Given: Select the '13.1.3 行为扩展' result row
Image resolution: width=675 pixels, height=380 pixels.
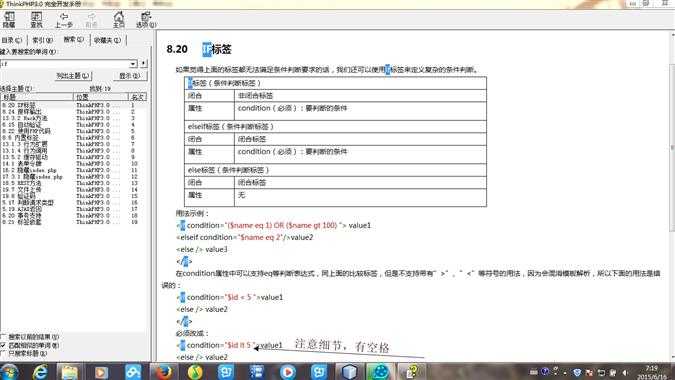Looking at the screenshot, I should (x=74, y=144).
